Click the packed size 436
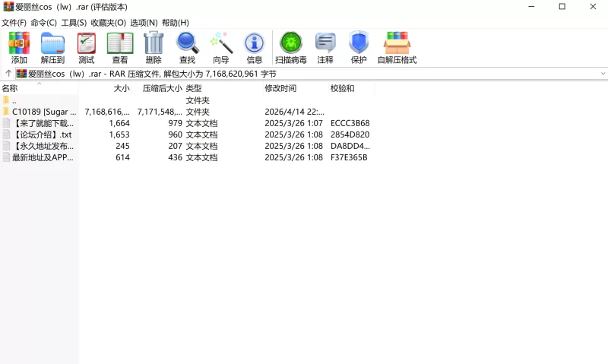Screen dimensions: 608x364 click(176, 157)
